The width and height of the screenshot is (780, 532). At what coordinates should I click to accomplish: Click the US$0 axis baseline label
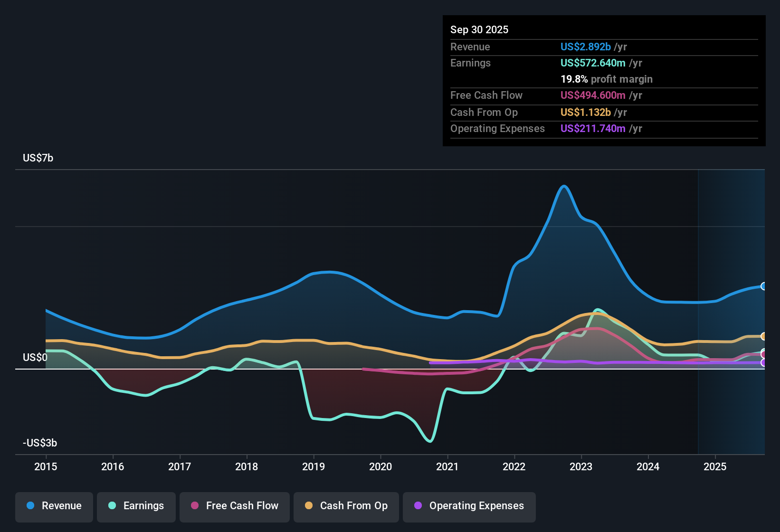[36, 357]
